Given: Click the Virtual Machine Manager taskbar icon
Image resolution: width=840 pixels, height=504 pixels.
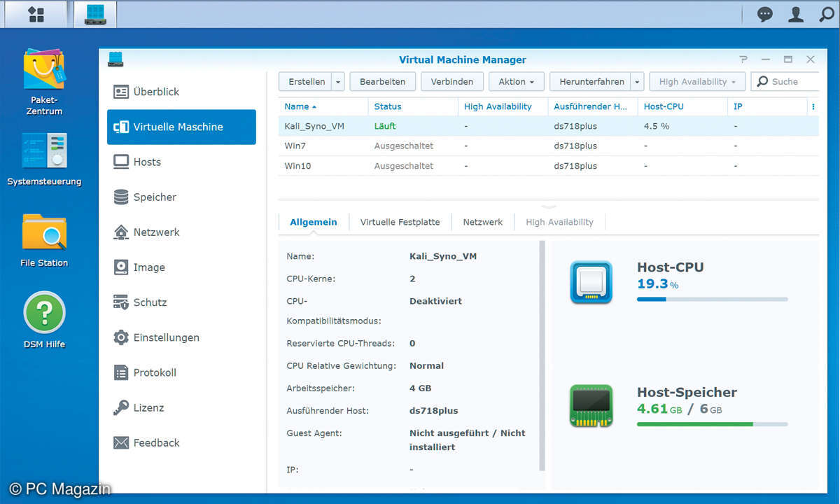Looking at the screenshot, I should pyautogui.click(x=95, y=14).
